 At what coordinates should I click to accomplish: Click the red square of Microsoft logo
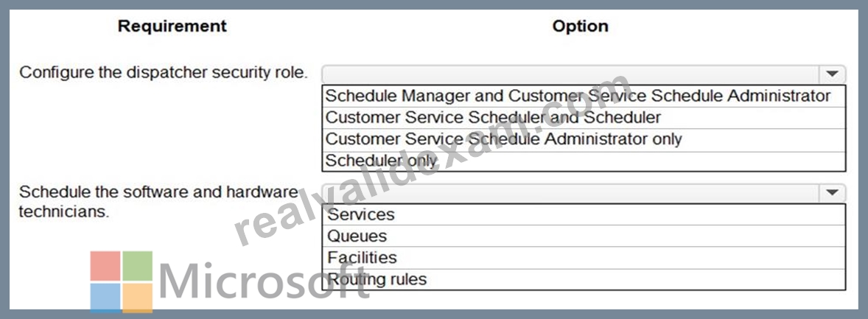point(105,266)
